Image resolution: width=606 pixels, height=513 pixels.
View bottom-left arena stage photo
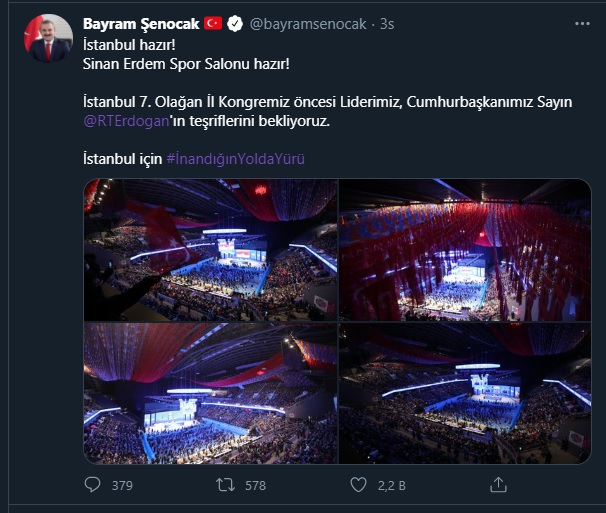click(211, 393)
